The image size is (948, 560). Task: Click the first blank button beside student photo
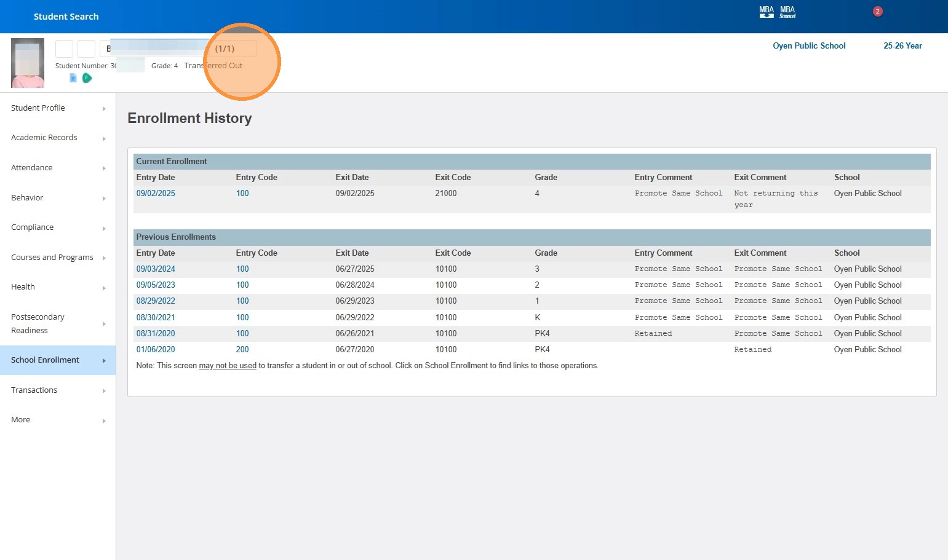tap(64, 49)
